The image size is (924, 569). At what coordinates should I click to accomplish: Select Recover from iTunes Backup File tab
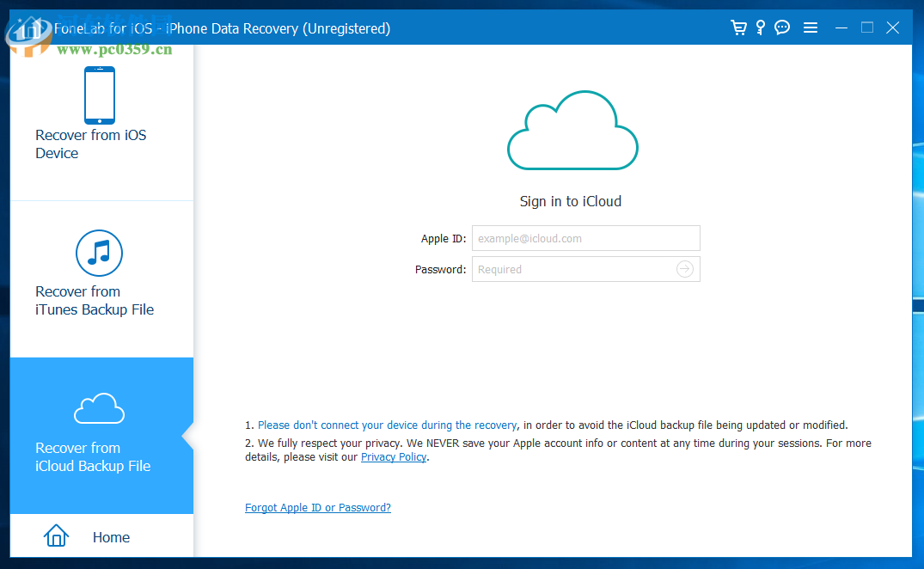click(101, 279)
